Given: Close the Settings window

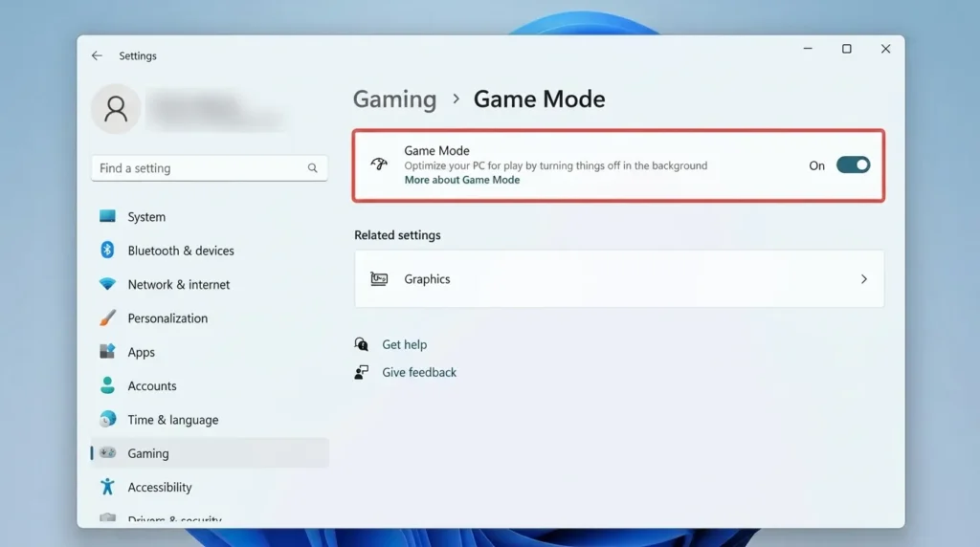Looking at the screenshot, I should [885, 49].
